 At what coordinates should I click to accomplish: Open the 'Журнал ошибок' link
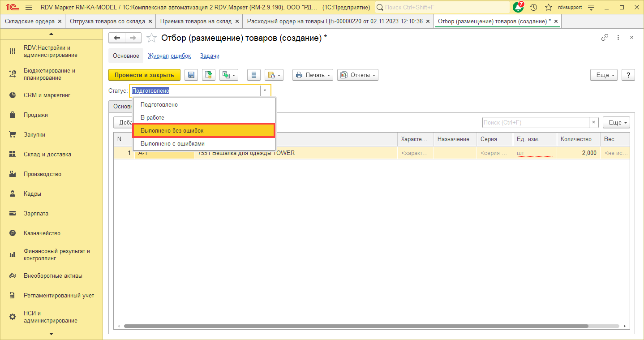click(x=169, y=56)
